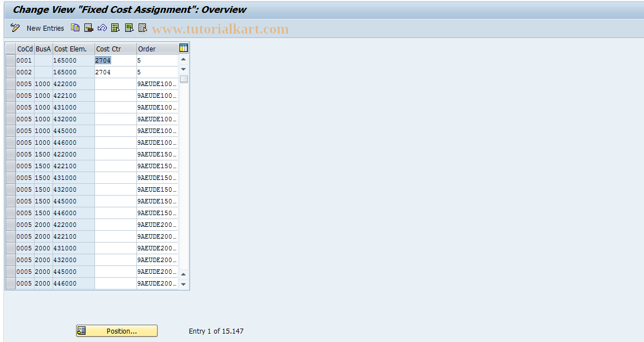Open the table column configuration icon
This screenshot has height=342, width=644.
click(x=183, y=48)
